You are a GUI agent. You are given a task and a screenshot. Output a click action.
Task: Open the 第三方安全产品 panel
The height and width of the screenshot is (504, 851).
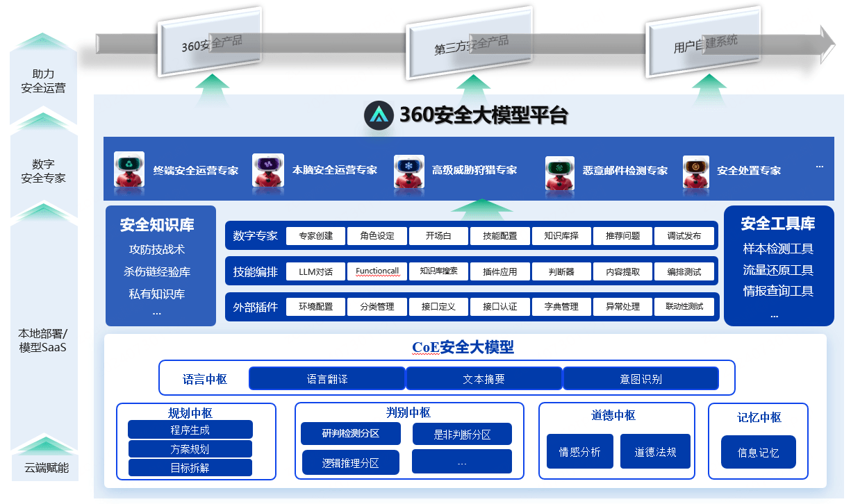point(469,43)
